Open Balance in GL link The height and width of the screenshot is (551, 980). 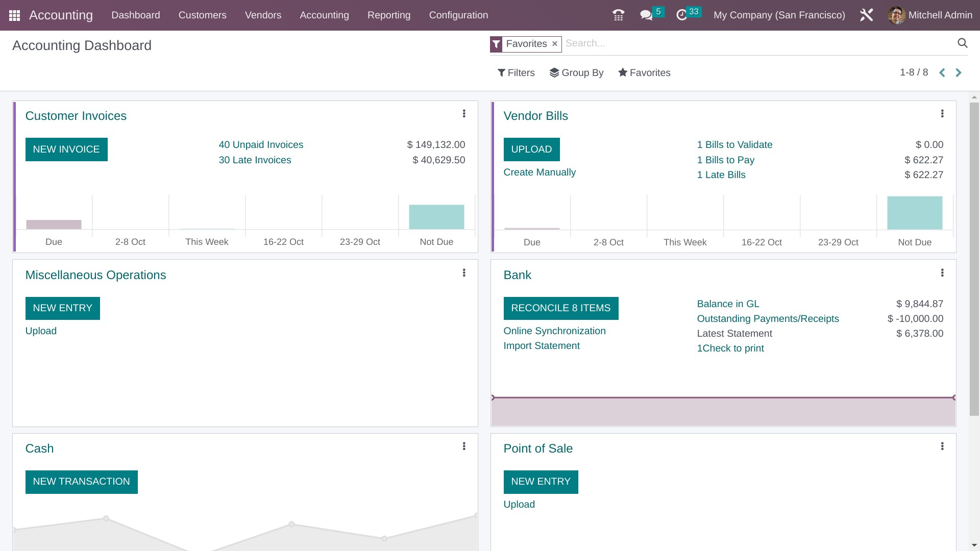728,304
